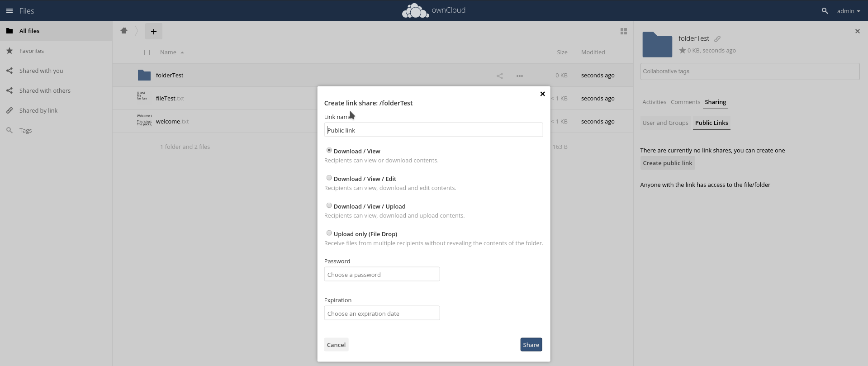868x366 pixels.
Task: Switch to User and Groups tab
Action: tap(665, 123)
